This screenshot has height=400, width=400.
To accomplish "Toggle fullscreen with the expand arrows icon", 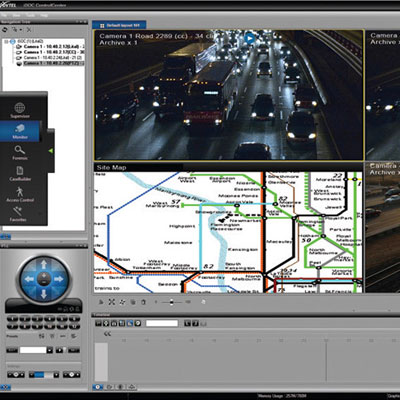I will click(112, 302).
